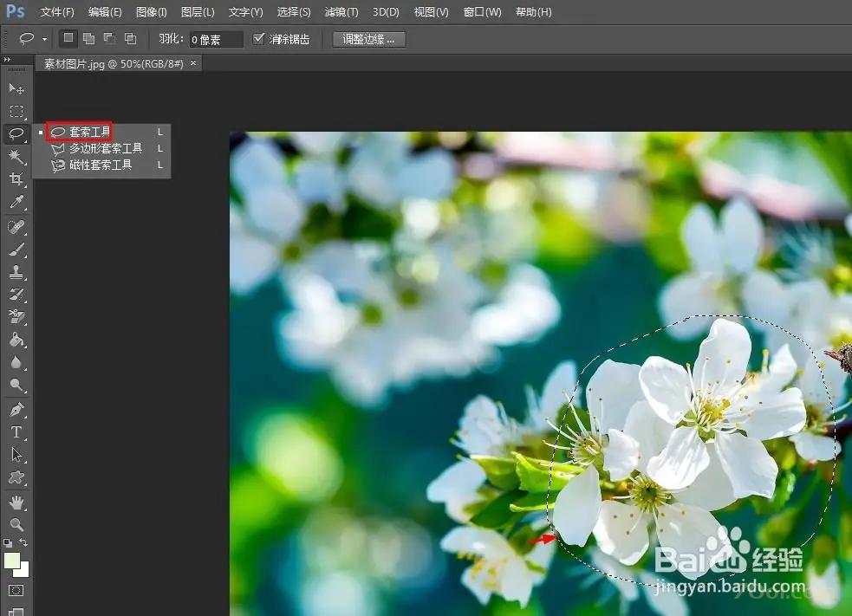Open the lasso tool preset picker
Image resolution: width=852 pixels, height=616 pixels.
tap(44, 39)
